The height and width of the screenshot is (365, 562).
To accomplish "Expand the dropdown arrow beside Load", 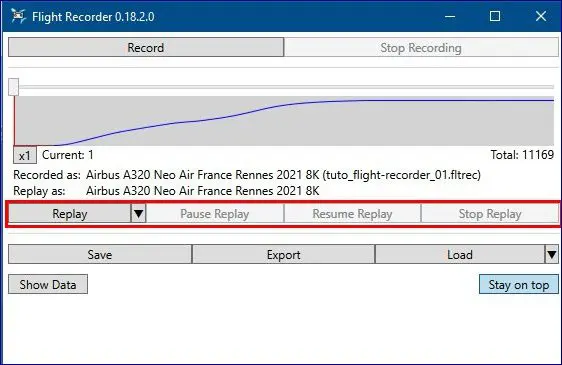I will [552, 255].
